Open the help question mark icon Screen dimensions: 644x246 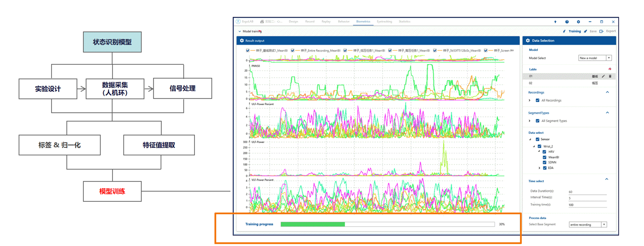click(x=567, y=21)
